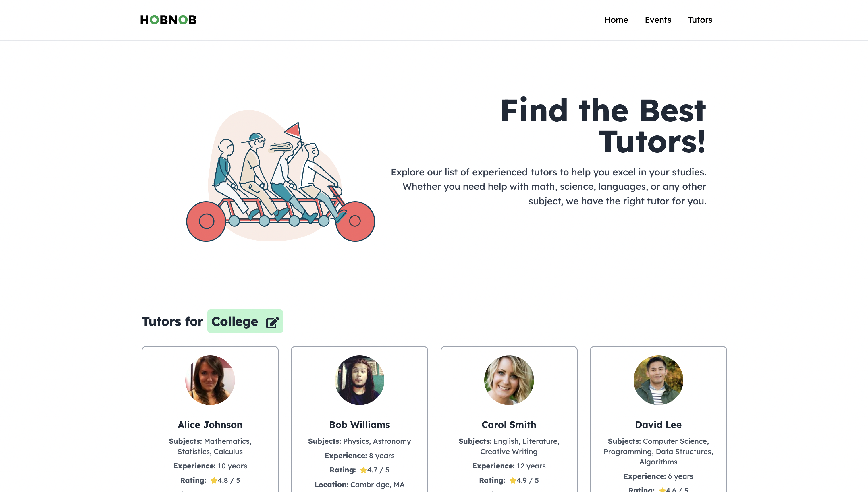Viewport: 868px width, 492px height.
Task: Click the HOBNOB logo
Action: (168, 20)
